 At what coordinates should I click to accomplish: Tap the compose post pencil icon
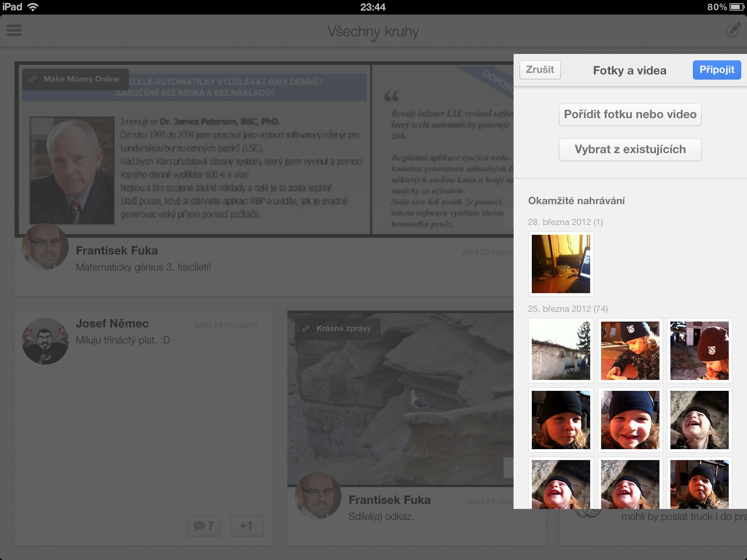pos(733,30)
